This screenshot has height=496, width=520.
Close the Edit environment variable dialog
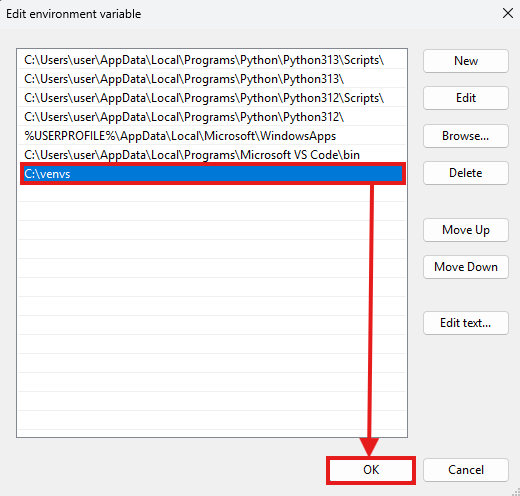click(x=508, y=14)
